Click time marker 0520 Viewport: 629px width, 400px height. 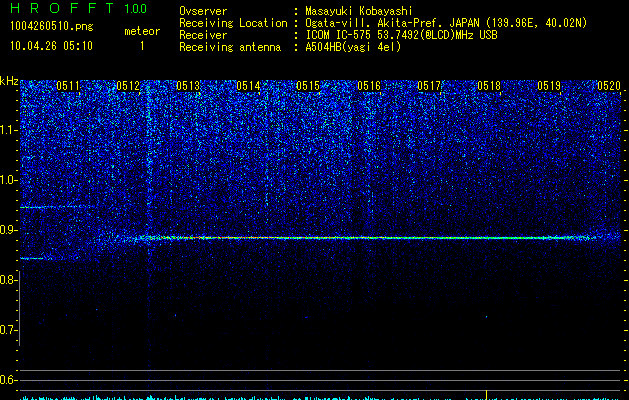pyautogui.click(x=609, y=86)
